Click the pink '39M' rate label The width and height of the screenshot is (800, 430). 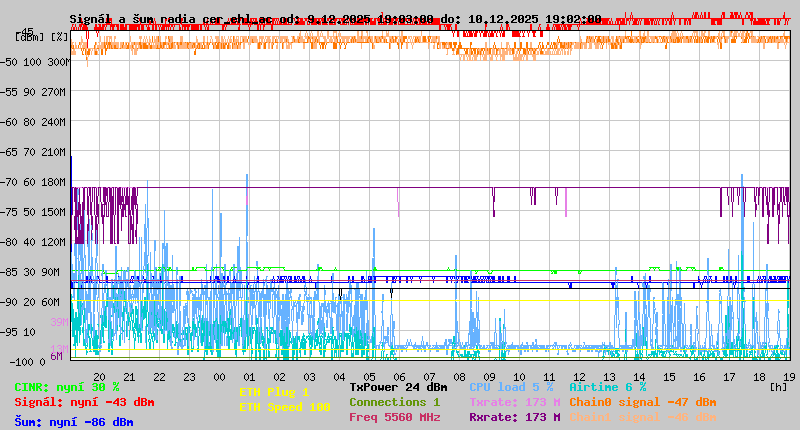pos(59,322)
